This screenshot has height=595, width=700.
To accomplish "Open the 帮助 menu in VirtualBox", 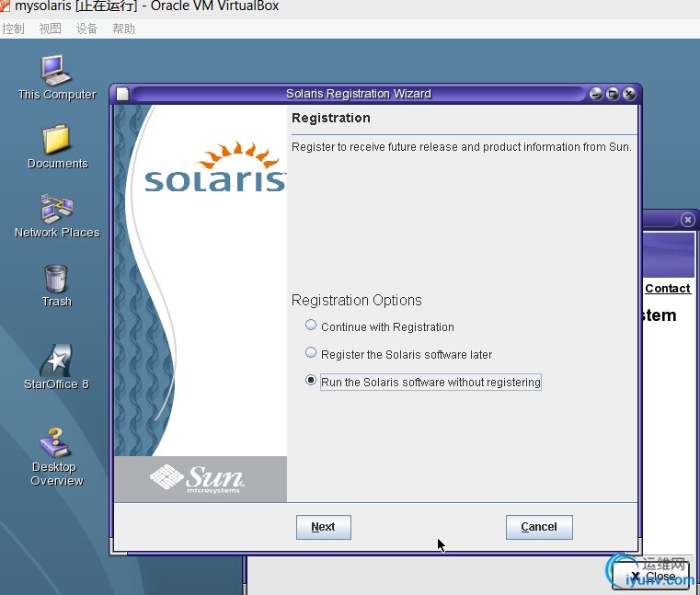I will click(x=123, y=29).
